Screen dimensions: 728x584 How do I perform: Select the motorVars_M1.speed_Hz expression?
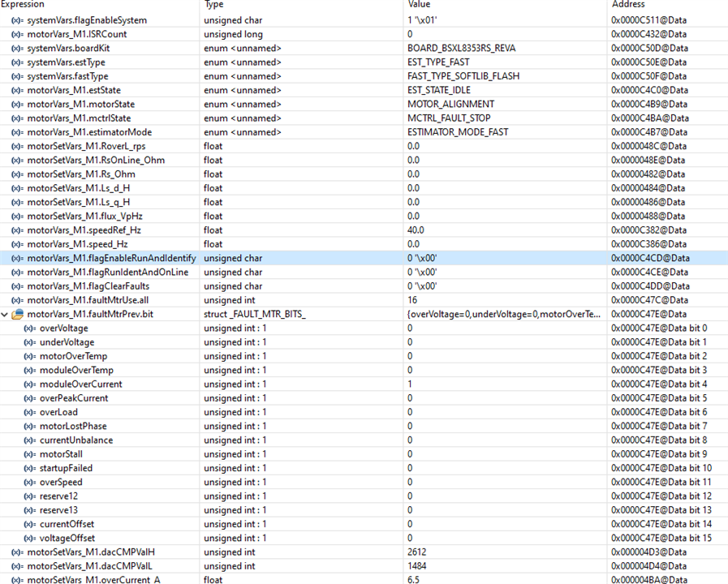(x=78, y=244)
